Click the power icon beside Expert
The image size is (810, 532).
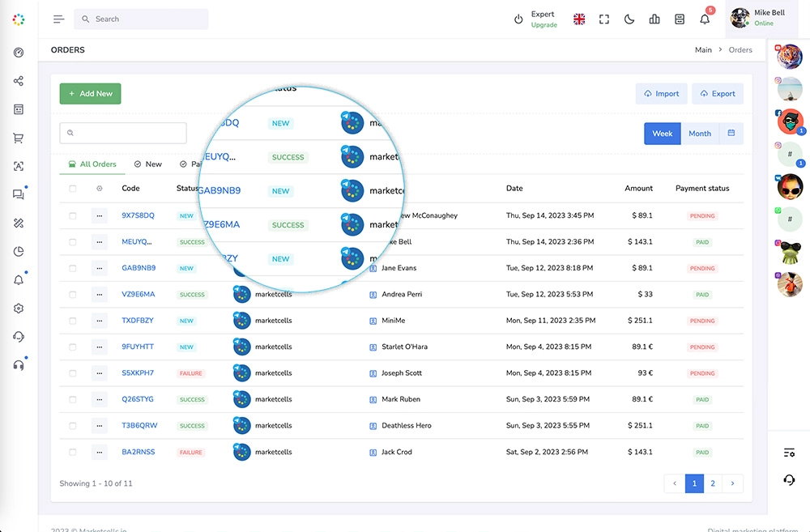[518, 19]
